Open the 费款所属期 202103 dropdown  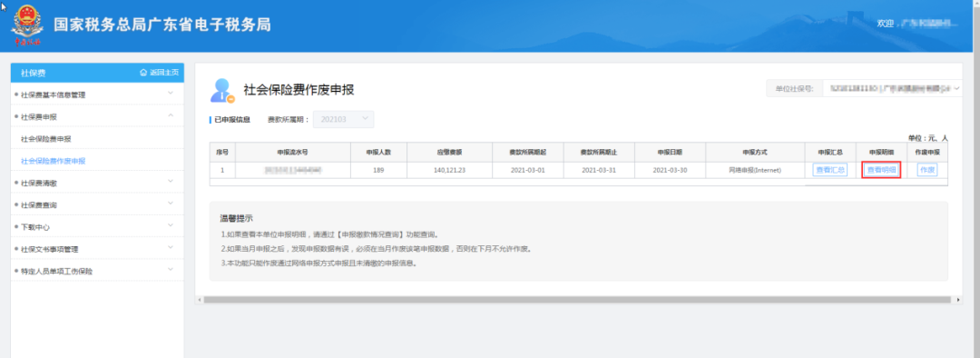point(344,119)
